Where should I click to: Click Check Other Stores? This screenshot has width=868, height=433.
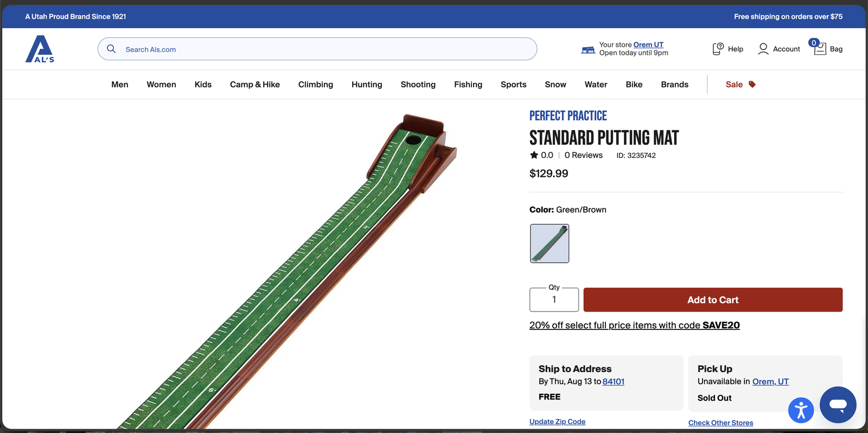721,423
